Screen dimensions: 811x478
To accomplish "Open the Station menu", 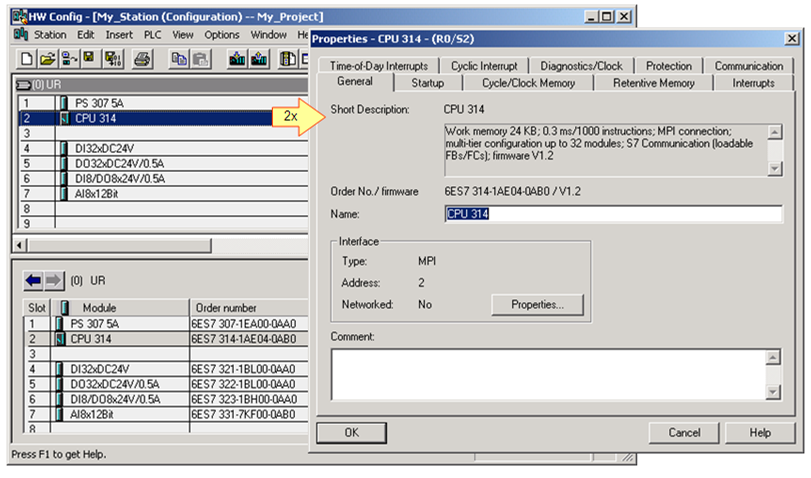I will (50, 35).
